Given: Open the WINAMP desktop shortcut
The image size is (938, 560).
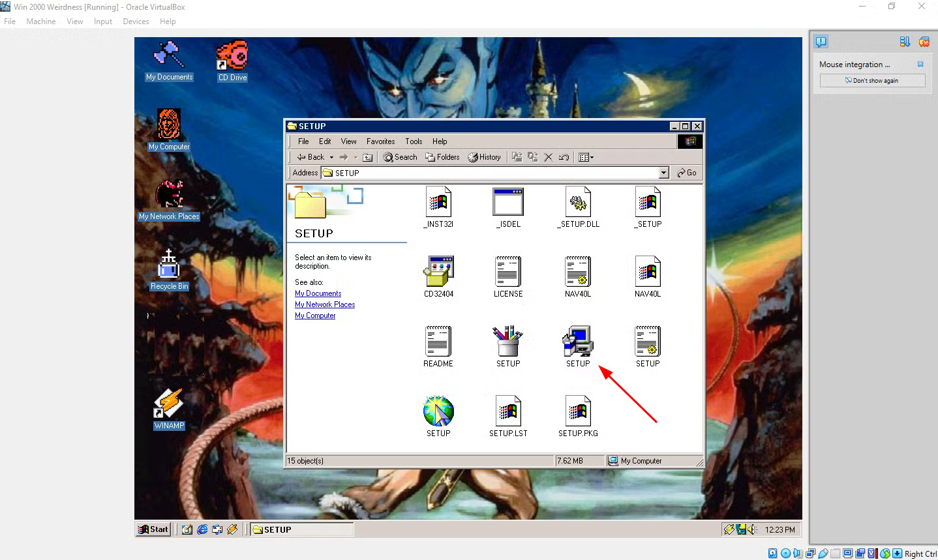Looking at the screenshot, I should coord(169,404).
